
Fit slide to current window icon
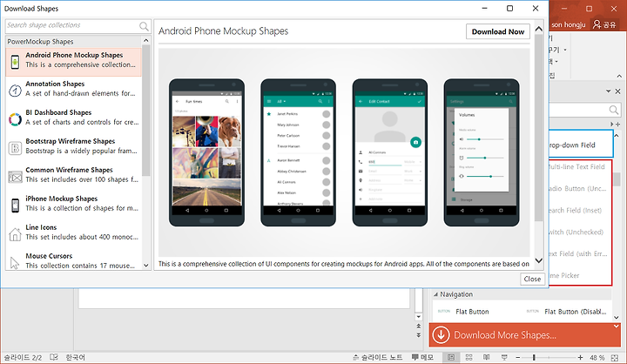click(615, 358)
